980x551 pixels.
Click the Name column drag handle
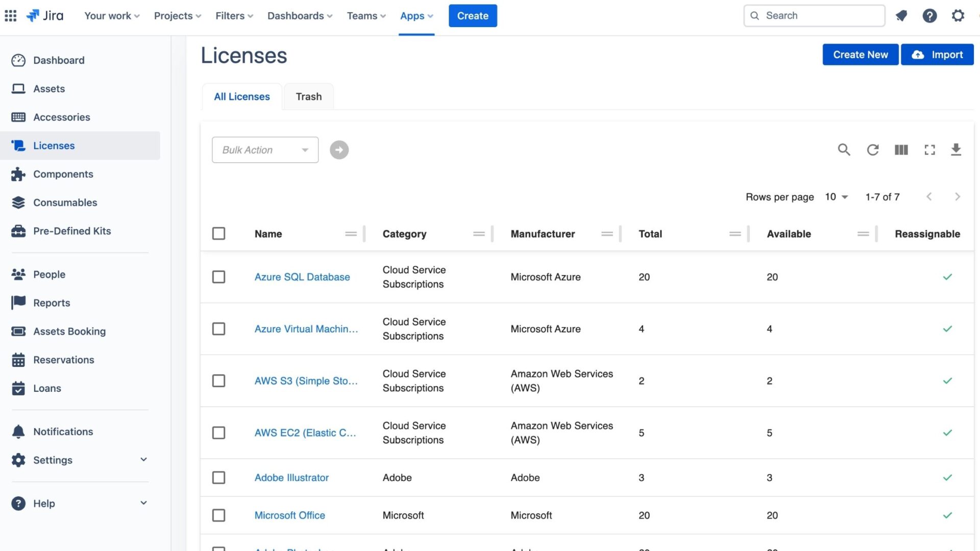click(x=351, y=234)
